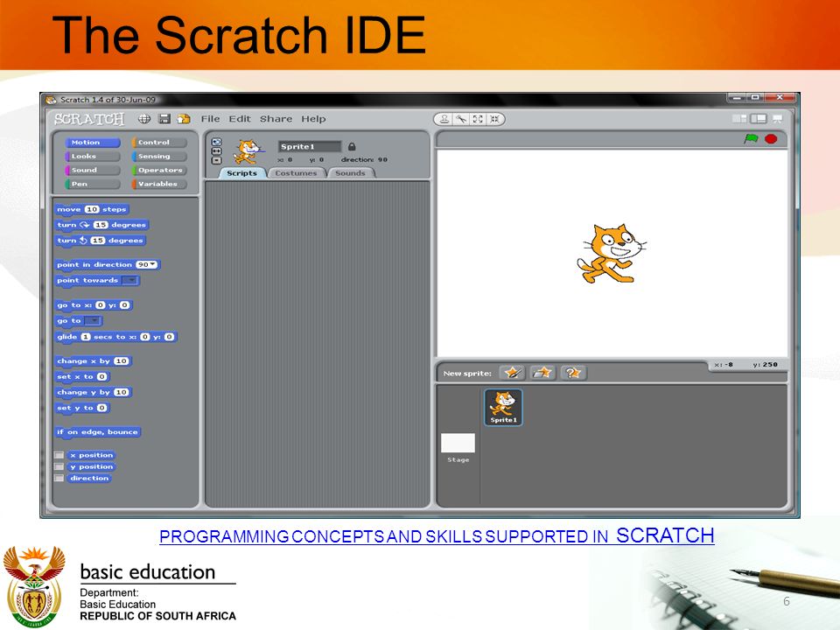This screenshot has width=840, height=630.
Task: Toggle the sprite drag lock icon
Action: click(x=352, y=146)
